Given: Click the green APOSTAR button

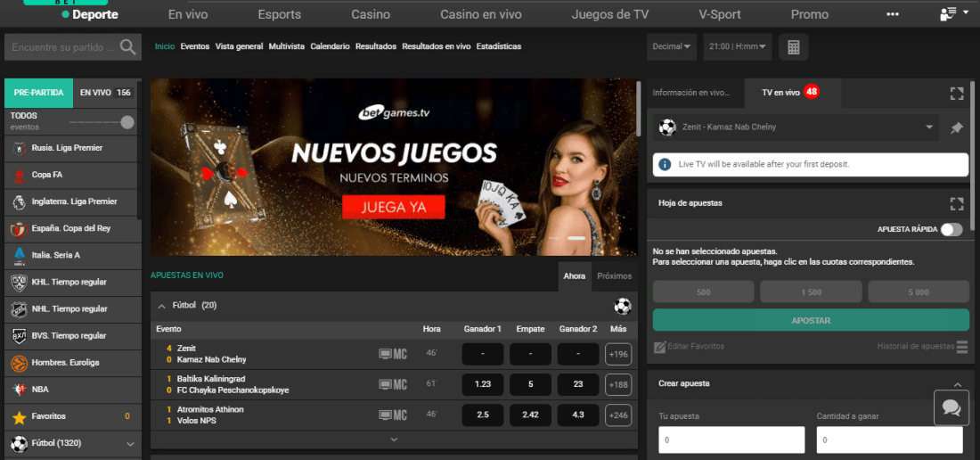Looking at the screenshot, I should pos(811,320).
